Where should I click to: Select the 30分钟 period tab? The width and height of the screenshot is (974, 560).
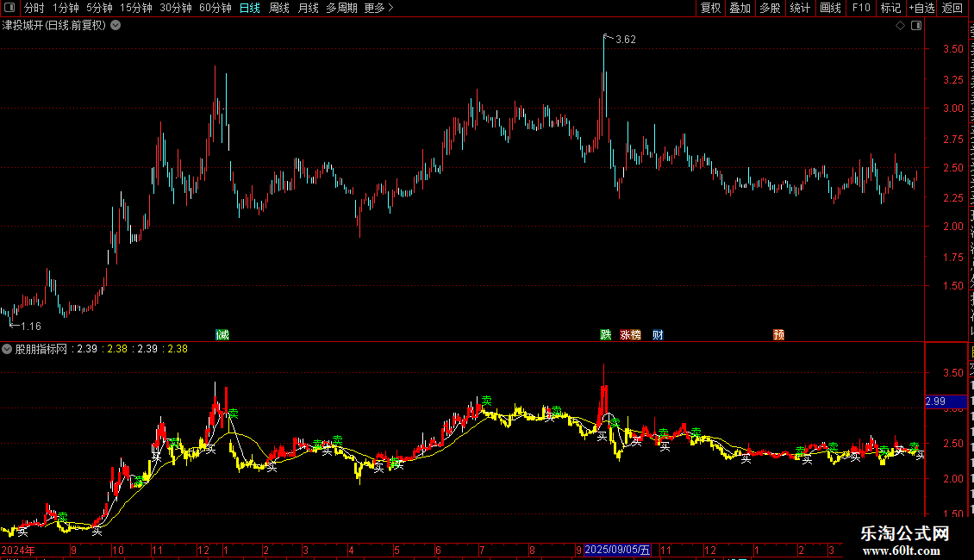coord(176,8)
